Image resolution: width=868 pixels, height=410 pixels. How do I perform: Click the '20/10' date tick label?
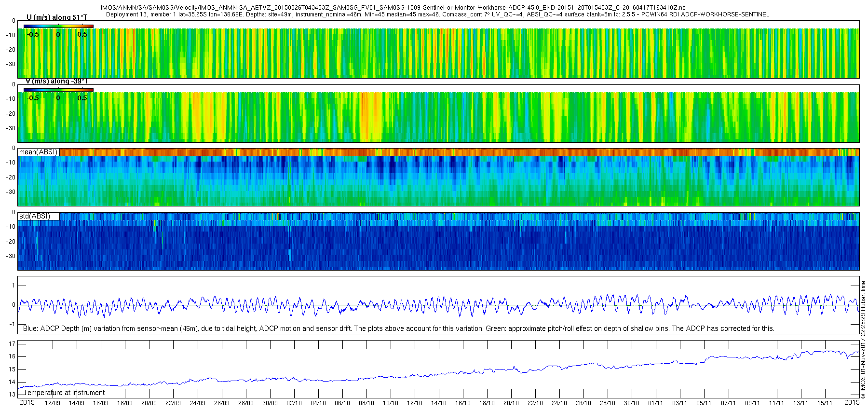coord(511,403)
